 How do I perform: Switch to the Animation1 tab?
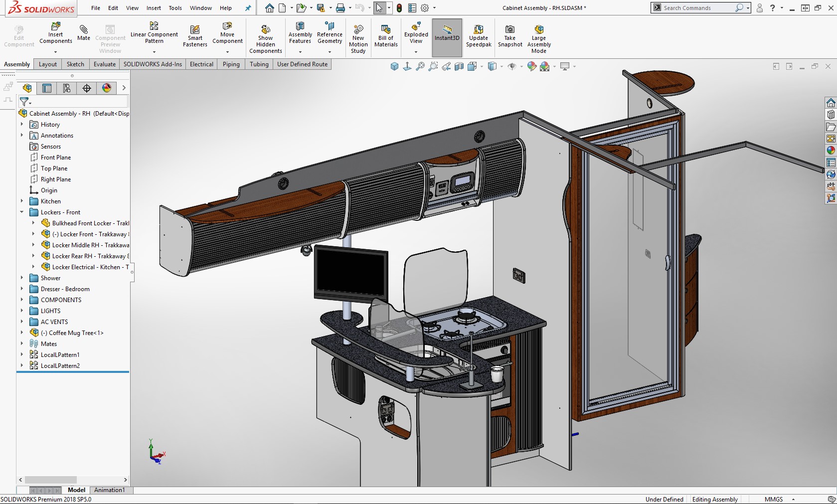(109, 490)
